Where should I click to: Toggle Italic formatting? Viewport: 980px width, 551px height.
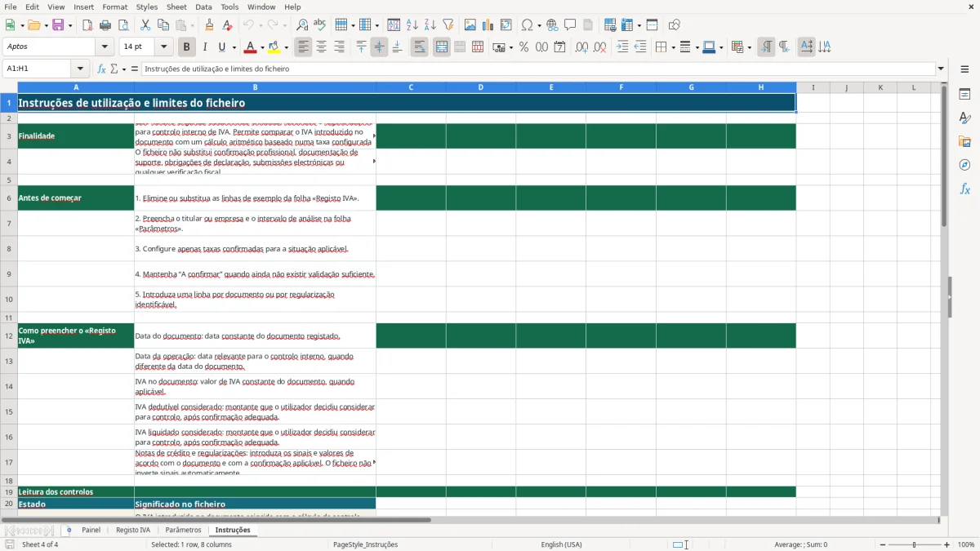(204, 47)
